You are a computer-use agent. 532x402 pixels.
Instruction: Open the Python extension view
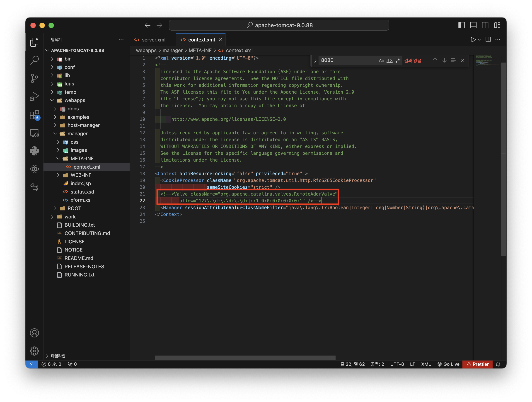[x=34, y=151]
